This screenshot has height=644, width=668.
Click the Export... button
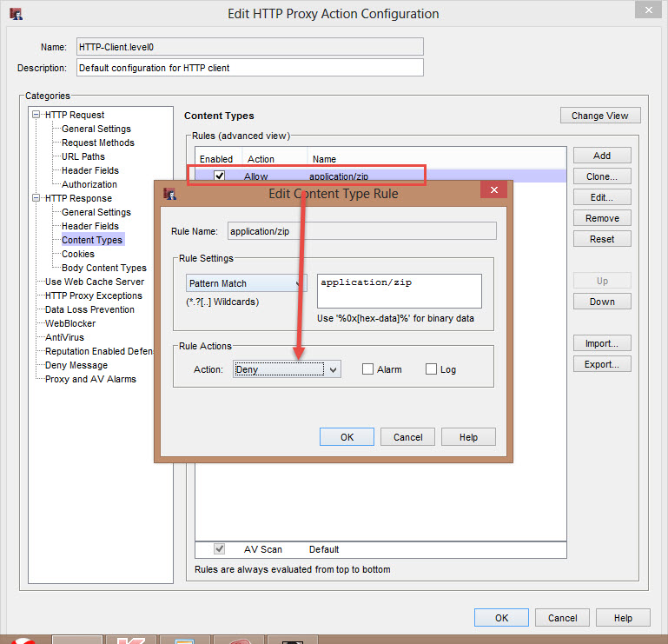click(601, 364)
